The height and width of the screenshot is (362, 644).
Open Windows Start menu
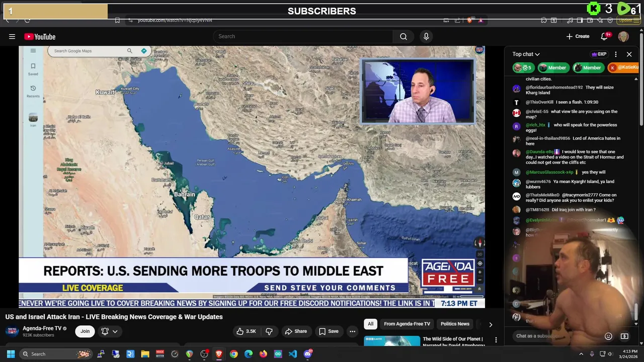tap(11, 354)
